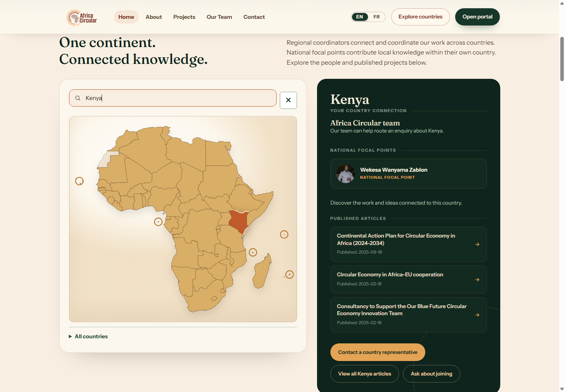Viewport: 565px width, 392px height.
Task: Open Consultancy to Support Our Blue Future article
Action: [x=408, y=315]
